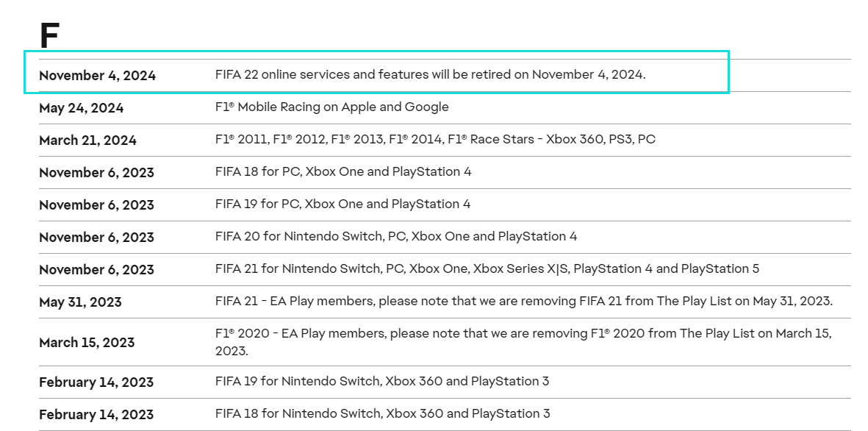Select the date beside FIFA 18 for PC entry
Viewport: 868px width, 431px height.
[96, 173]
